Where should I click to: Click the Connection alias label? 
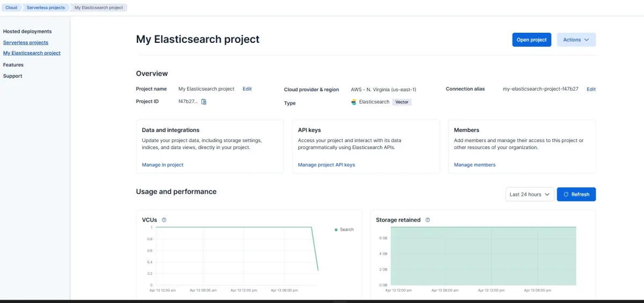coord(465,89)
